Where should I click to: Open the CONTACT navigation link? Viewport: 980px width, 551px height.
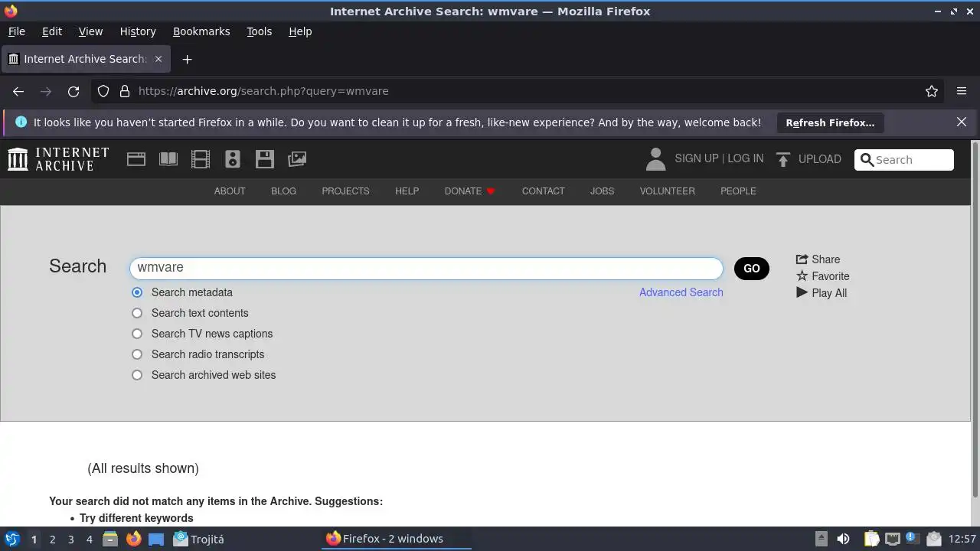[544, 191]
